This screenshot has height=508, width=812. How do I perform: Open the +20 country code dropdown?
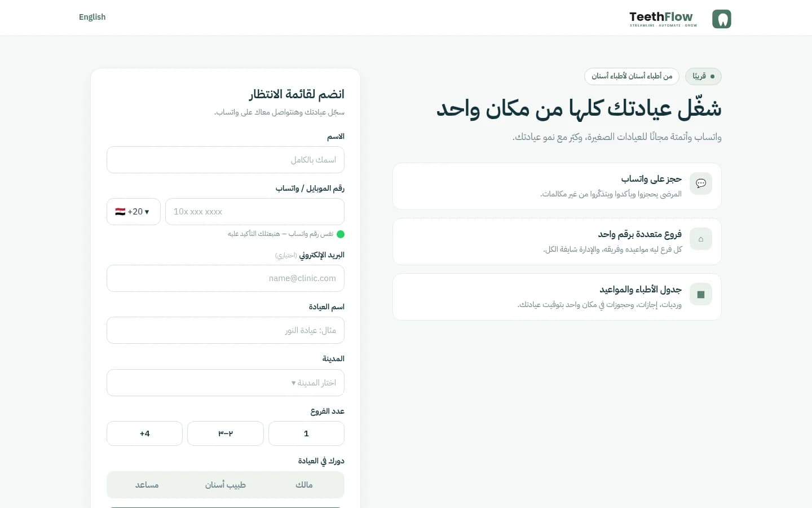[x=134, y=212]
